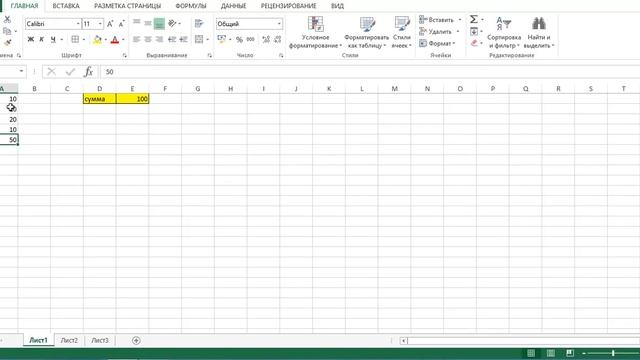Align cell text to the left
Screen dimensions: 640x360
137,40
